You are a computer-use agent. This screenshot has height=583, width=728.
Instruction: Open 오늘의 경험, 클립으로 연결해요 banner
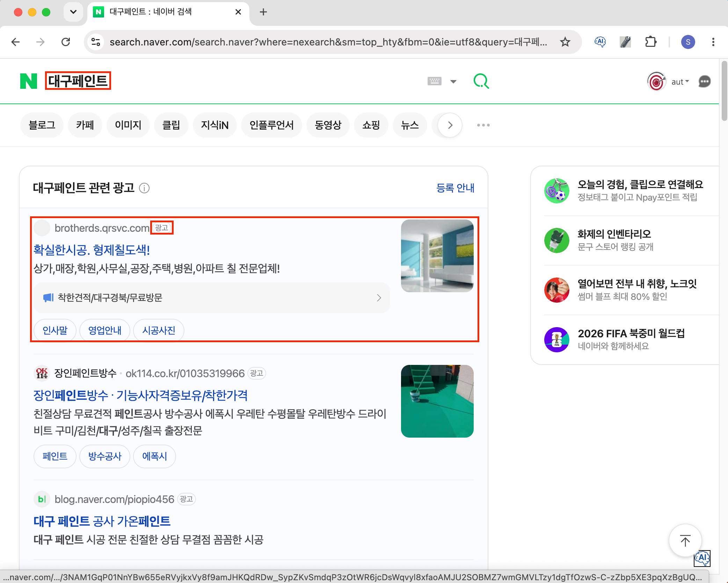pos(640,185)
